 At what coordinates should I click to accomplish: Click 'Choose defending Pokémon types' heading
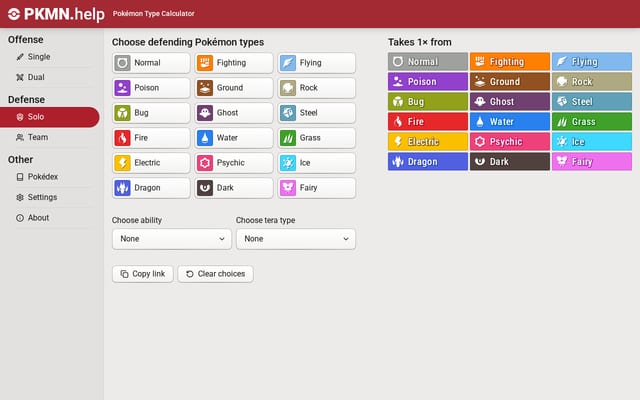pos(188,42)
